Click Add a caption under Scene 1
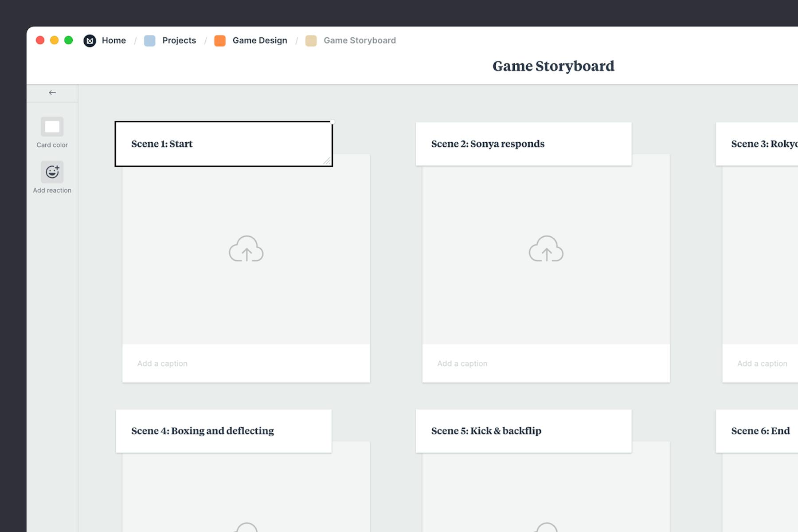The height and width of the screenshot is (532, 798). pos(162,363)
